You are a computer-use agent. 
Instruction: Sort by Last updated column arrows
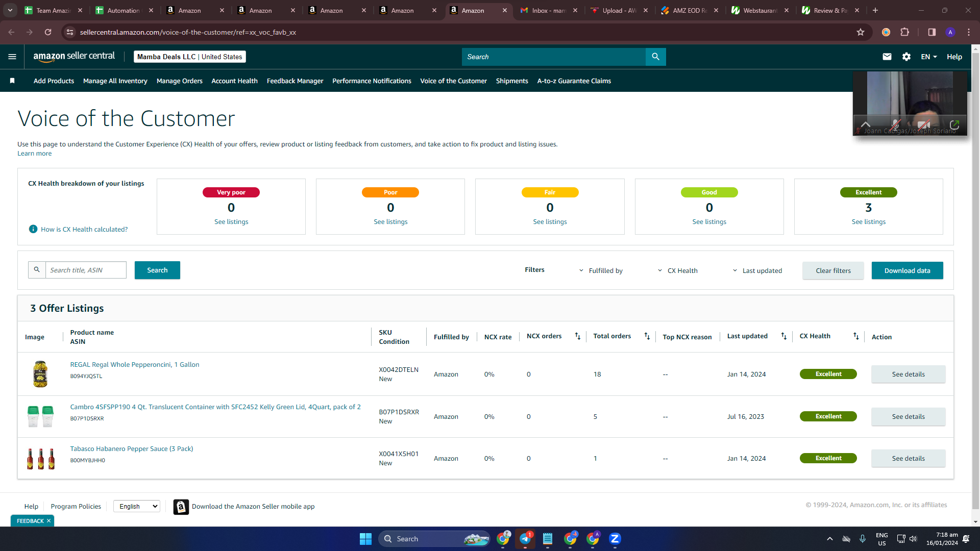[784, 336]
